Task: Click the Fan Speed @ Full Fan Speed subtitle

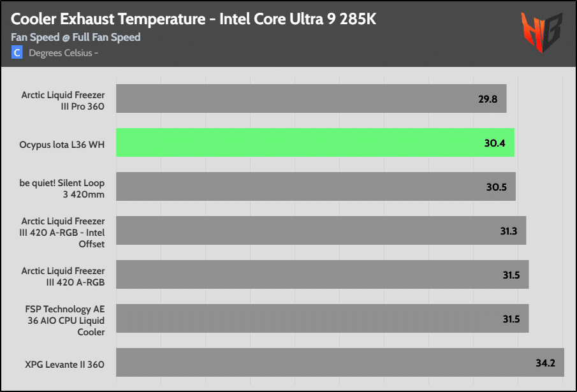Action: pos(75,37)
